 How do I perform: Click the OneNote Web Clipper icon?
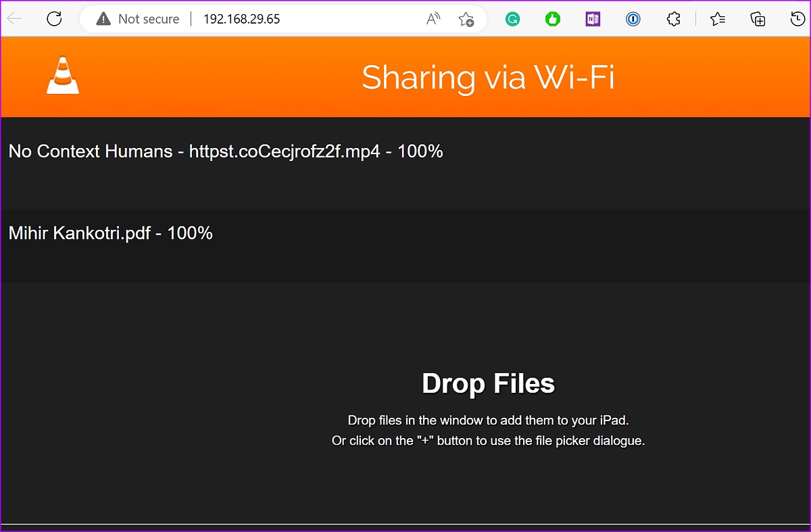pyautogui.click(x=593, y=19)
